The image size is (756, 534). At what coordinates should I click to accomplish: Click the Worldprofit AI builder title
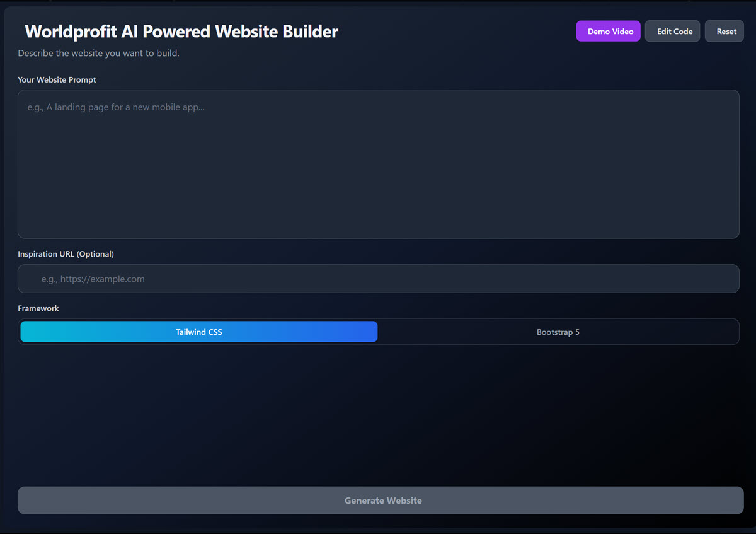181,31
